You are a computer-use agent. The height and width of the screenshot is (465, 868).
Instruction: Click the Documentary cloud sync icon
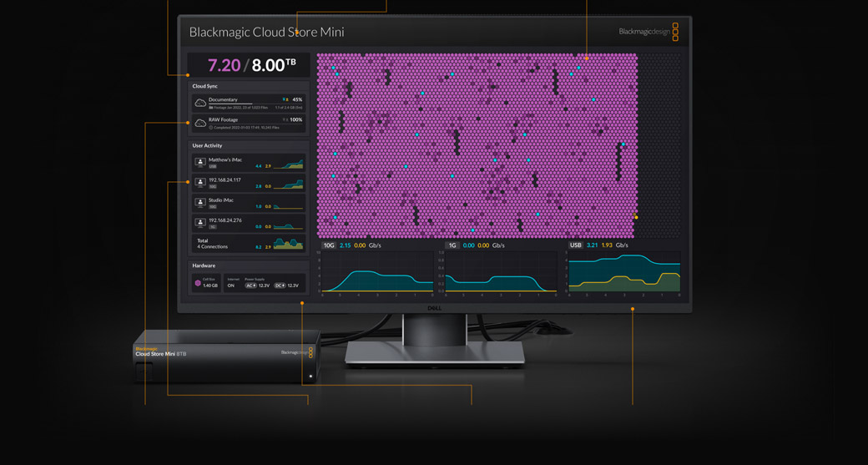pos(200,103)
